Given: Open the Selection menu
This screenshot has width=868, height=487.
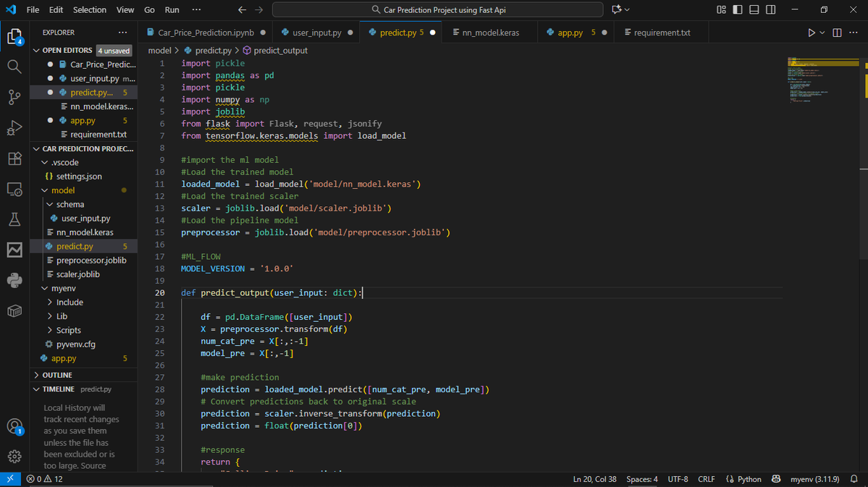Looking at the screenshot, I should coord(89,10).
